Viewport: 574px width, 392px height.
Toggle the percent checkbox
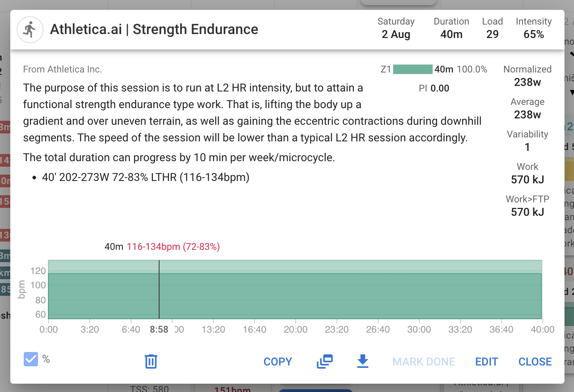pos(31,359)
